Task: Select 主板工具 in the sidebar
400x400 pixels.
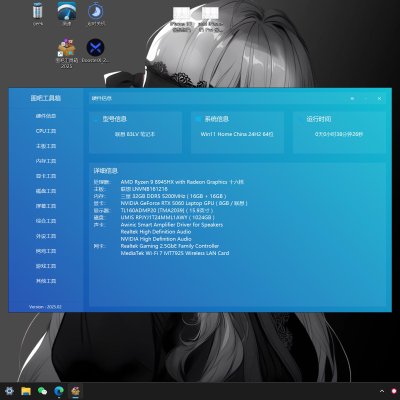Action: click(x=46, y=146)
